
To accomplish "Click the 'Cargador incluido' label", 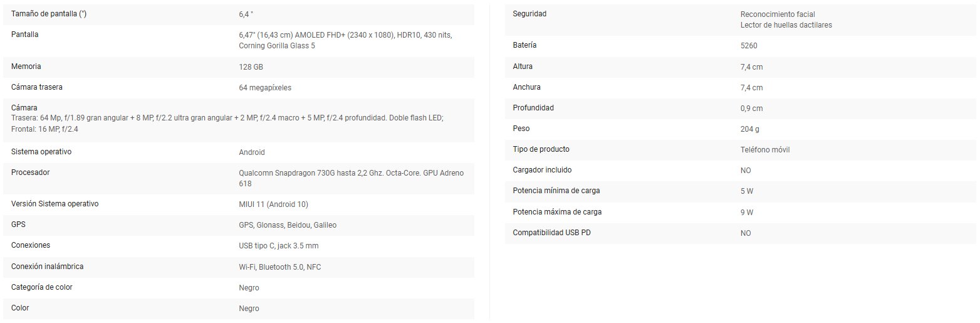I will point(542,170).
